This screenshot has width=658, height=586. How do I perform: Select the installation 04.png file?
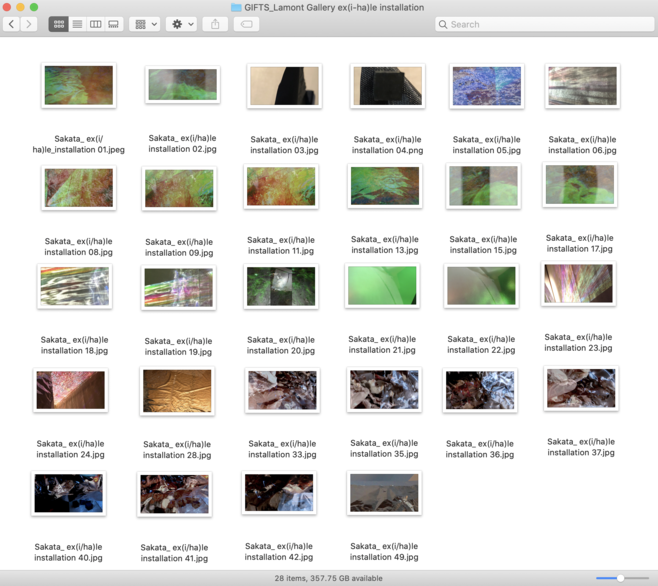point(388,86)
